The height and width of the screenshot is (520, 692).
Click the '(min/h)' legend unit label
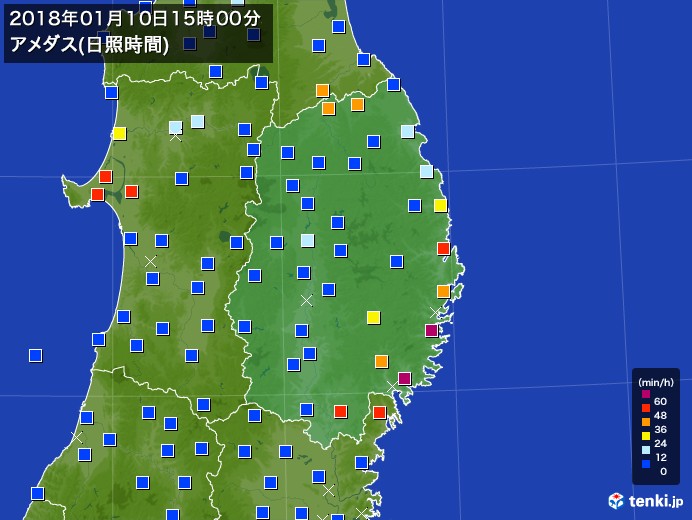656,382
